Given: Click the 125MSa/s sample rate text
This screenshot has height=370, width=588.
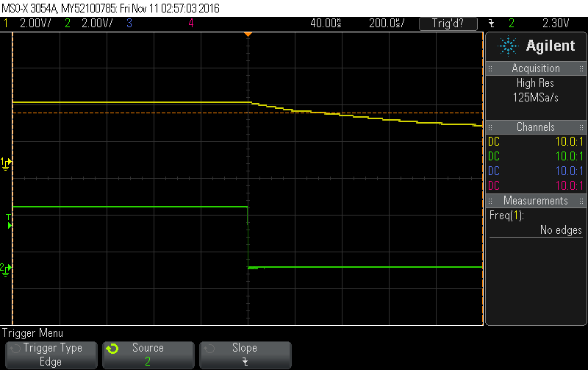Looking at the screenshot, I should pos(536,98).
